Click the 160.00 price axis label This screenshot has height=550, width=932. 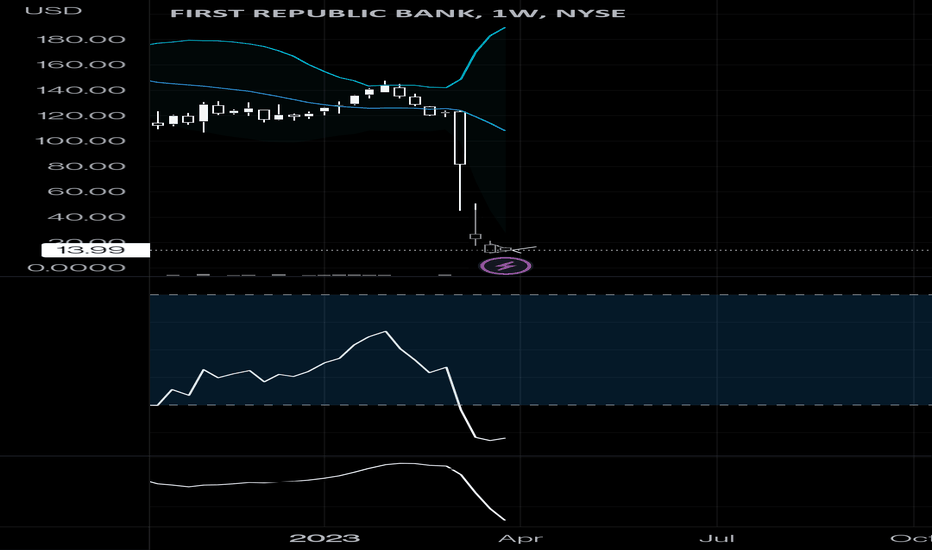[x=81, y=65]
